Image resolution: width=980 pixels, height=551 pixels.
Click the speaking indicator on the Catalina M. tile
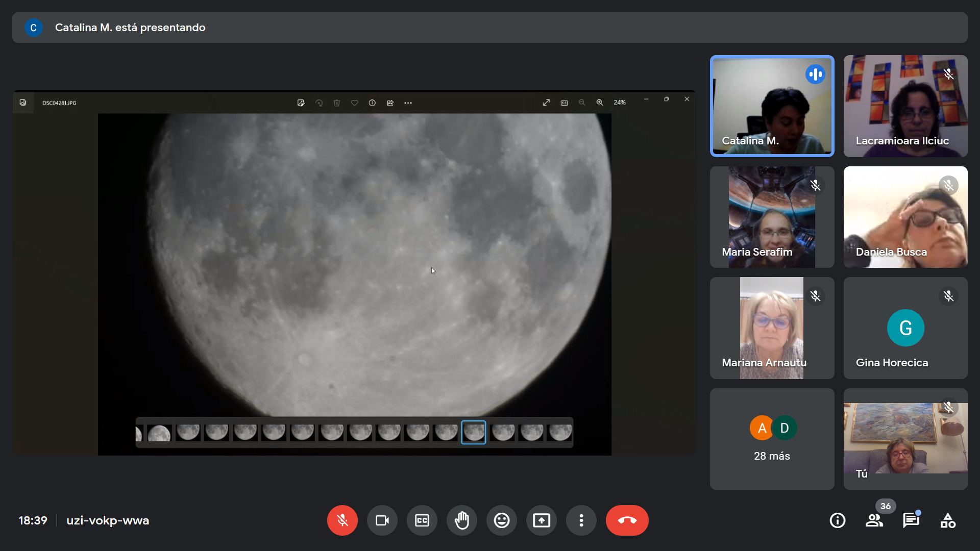815,74
